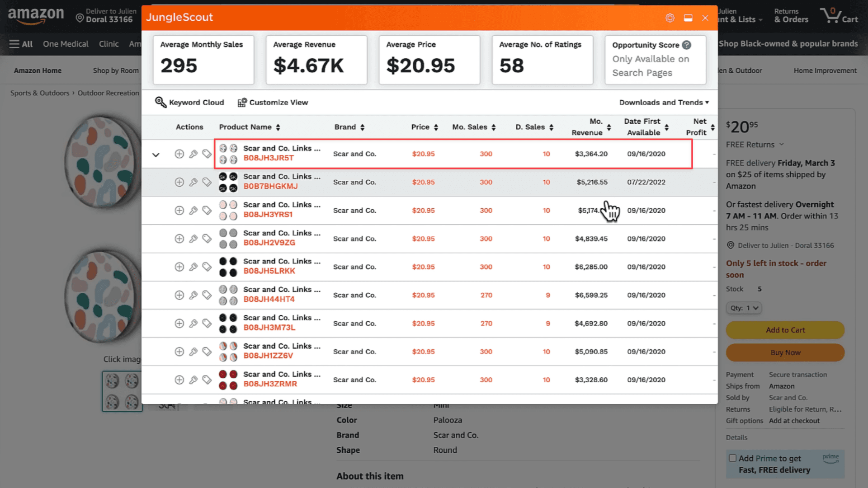Viewport: 868px width, 488px height.
Task: Click pin icon for B08JH2V9ZG row
Action: click(193, 239)
